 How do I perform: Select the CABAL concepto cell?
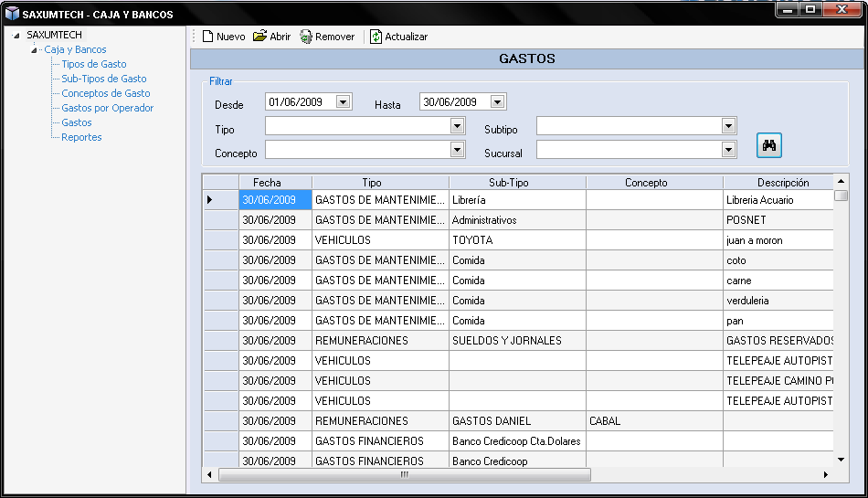pos(655,421)
